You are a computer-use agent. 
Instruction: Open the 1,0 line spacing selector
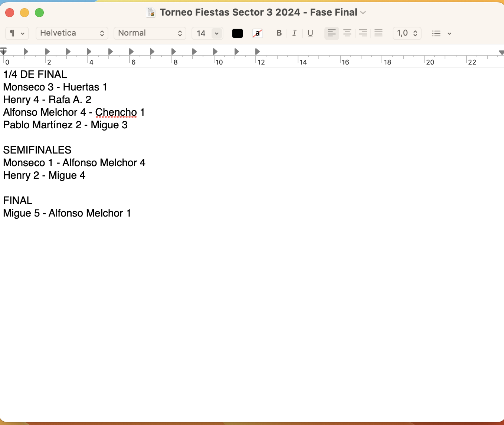[407, 33]
